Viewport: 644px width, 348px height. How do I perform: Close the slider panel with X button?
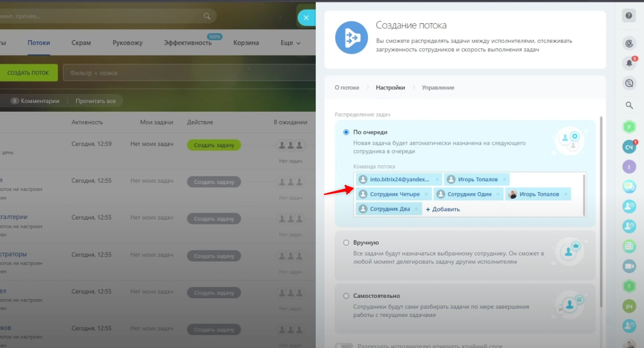point(306,17)
